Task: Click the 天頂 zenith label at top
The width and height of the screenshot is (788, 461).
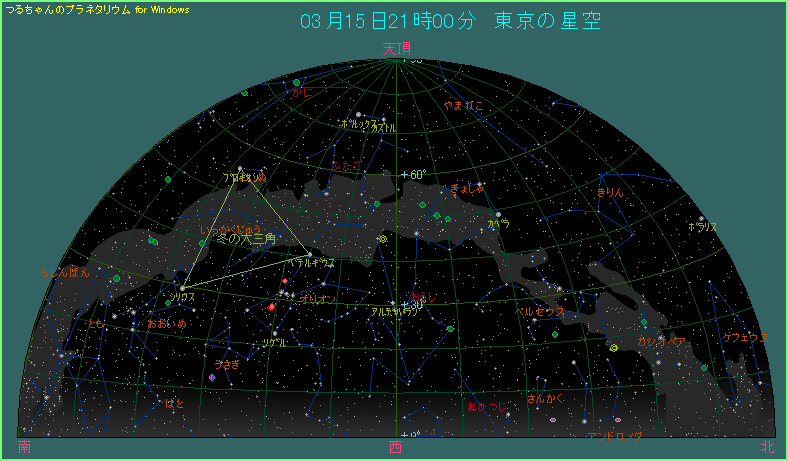Action: tap(396, 48)
